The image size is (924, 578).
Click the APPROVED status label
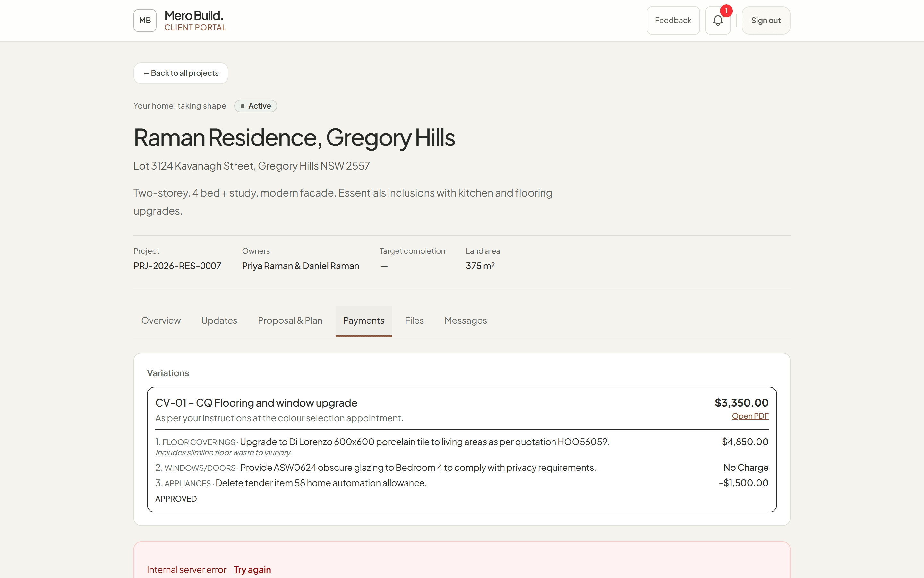(x=176, y=499)
